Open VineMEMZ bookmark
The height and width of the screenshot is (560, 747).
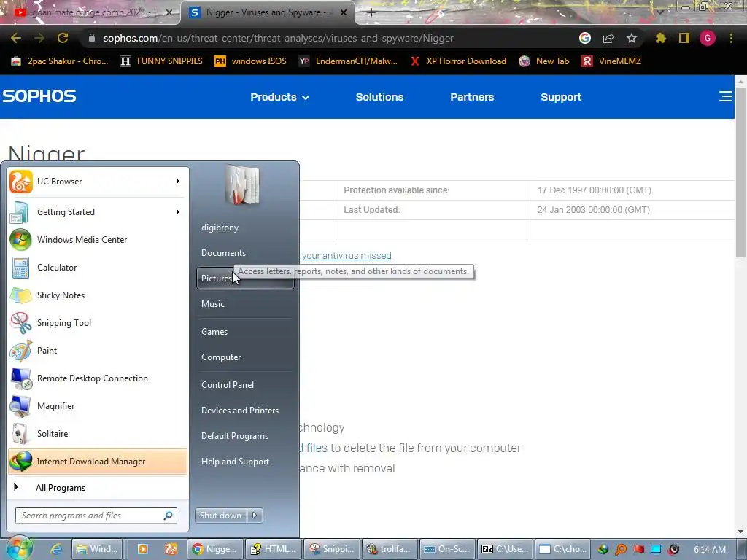pyautogui.click(x=611, y=61)
